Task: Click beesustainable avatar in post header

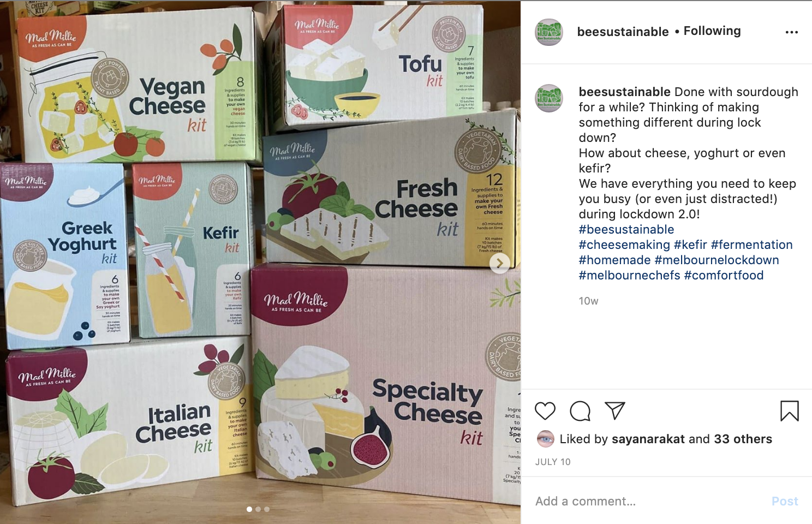Action: (549, 32)
